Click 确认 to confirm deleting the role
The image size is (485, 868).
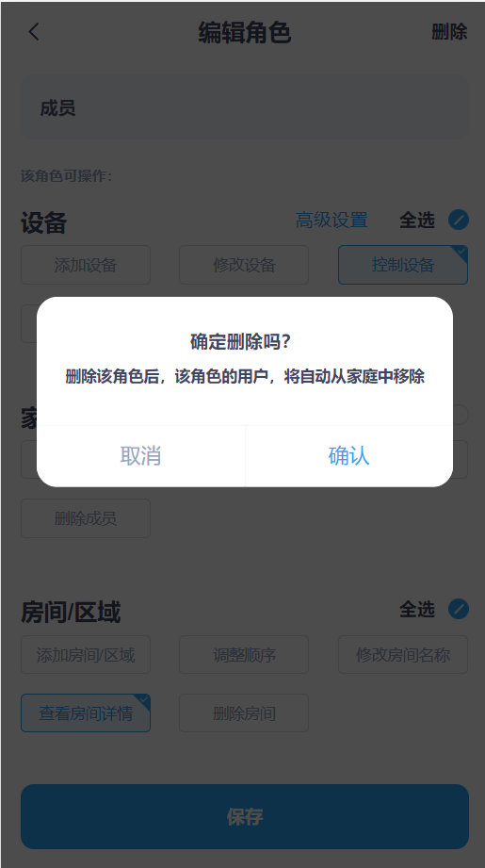pyautogui.click(x=349, y=455)
